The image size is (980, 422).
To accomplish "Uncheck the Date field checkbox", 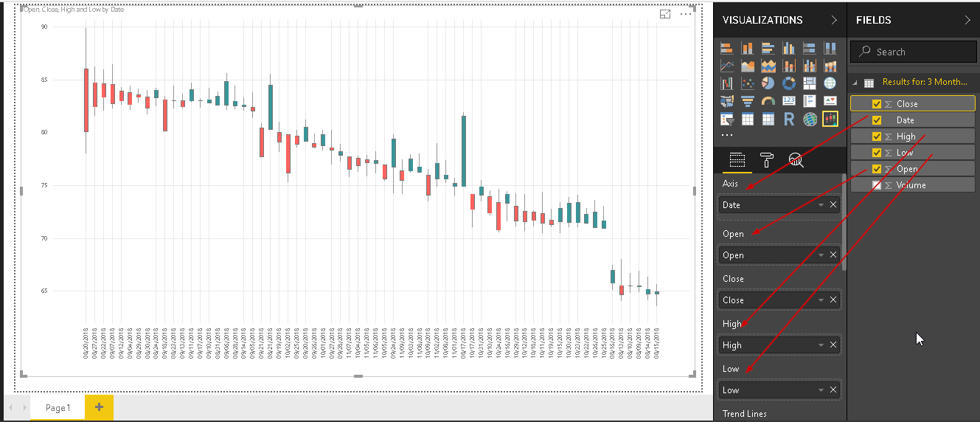I will (x=877, y=120).
